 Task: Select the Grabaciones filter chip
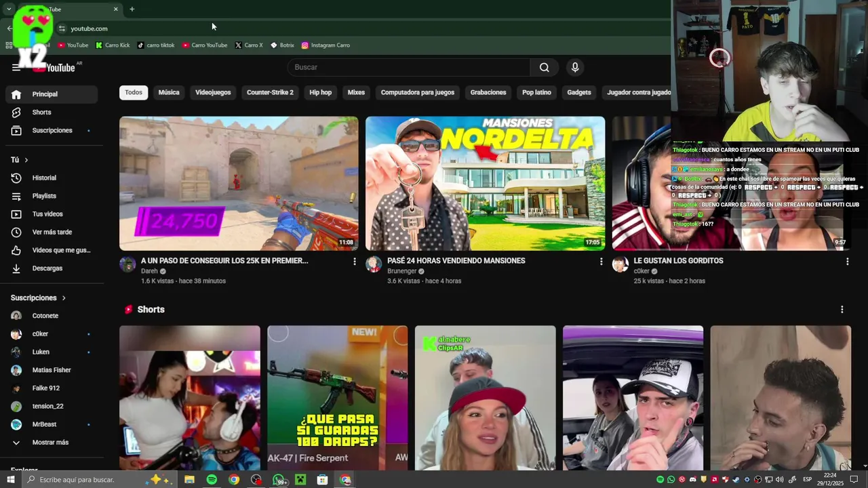pos(488,92)
